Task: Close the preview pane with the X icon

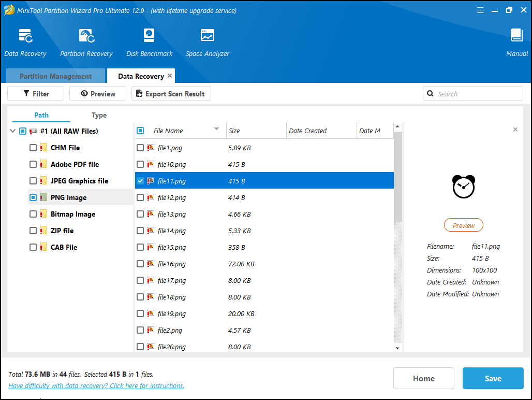Action: click(x=515, y=130)
